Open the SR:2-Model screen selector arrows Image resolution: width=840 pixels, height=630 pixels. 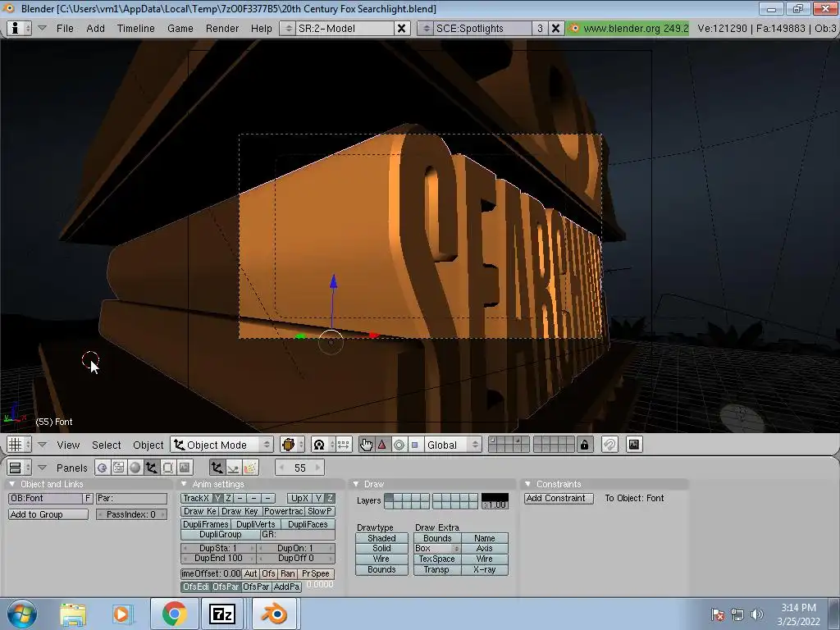[288, 29]
